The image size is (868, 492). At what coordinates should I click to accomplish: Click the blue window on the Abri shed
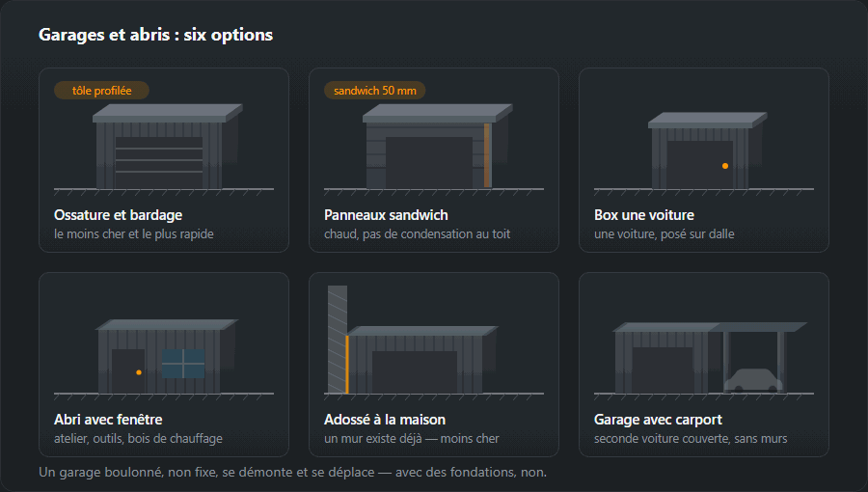click(183, 364)
